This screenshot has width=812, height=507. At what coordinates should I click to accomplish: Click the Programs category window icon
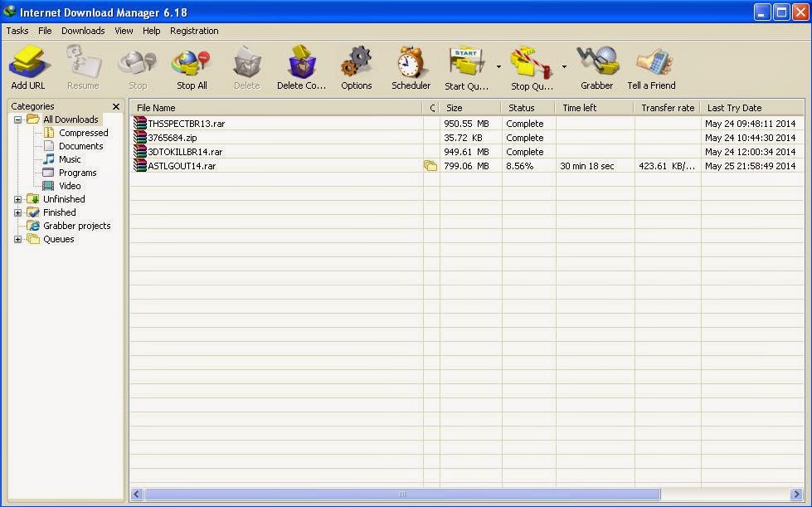pyautogui.click(x=48, y=173)
